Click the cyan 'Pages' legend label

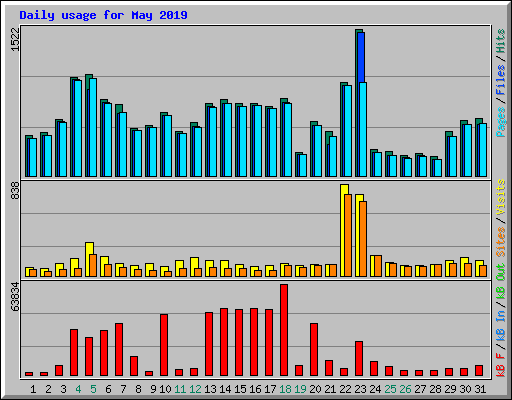[501, 122]
